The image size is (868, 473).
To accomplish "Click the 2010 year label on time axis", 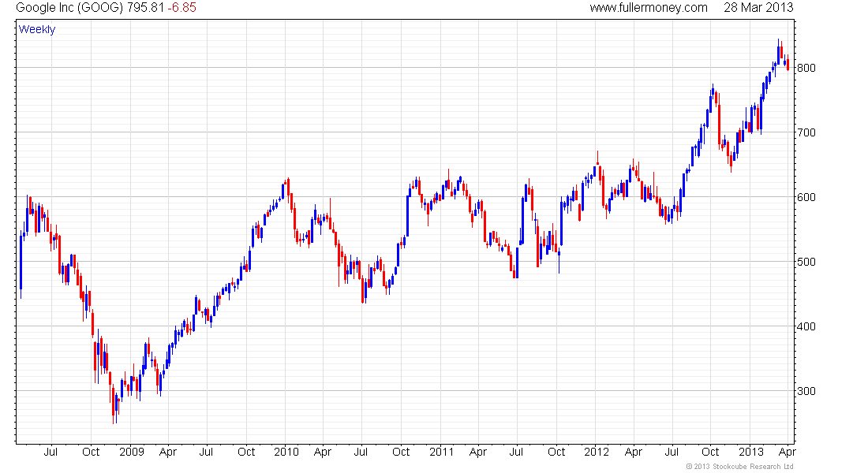I will click(286, 452).
